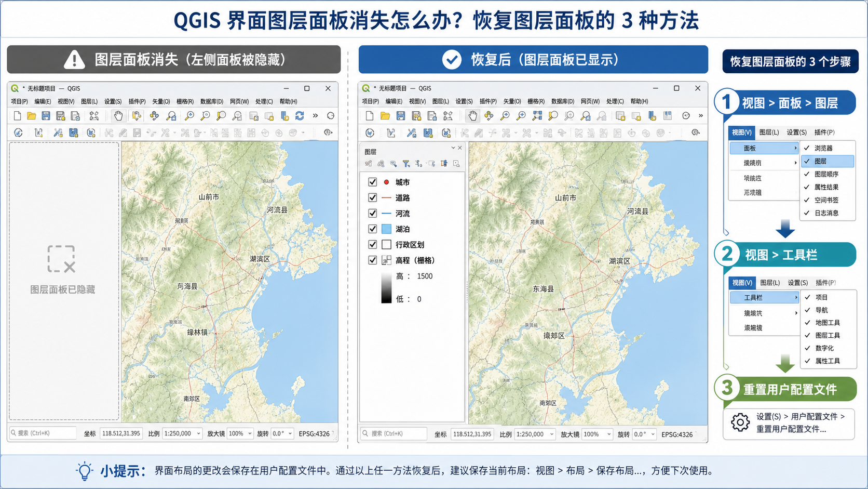Toggle 高程（栅格） layer visibility checkbox
Image resolution: width=868 pixels, height=489 pixels.
point(372,260)
